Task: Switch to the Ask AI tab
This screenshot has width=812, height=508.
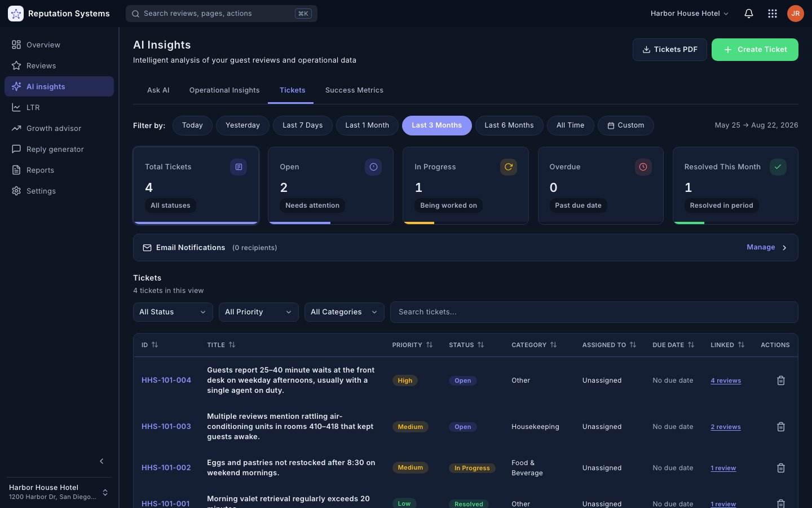Action: 158,90
